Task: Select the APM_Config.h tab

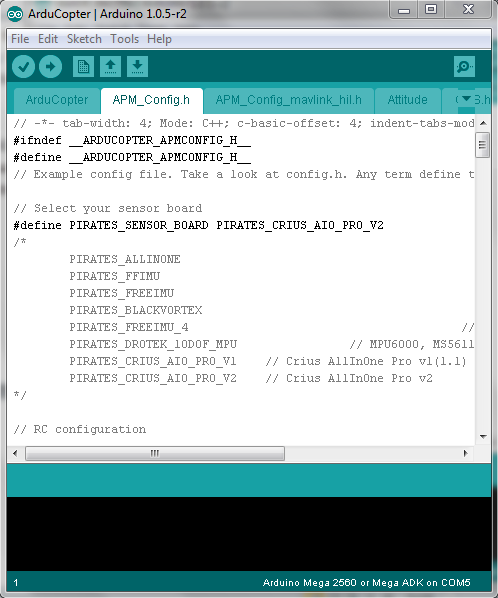Action: [x=151, y=100]
